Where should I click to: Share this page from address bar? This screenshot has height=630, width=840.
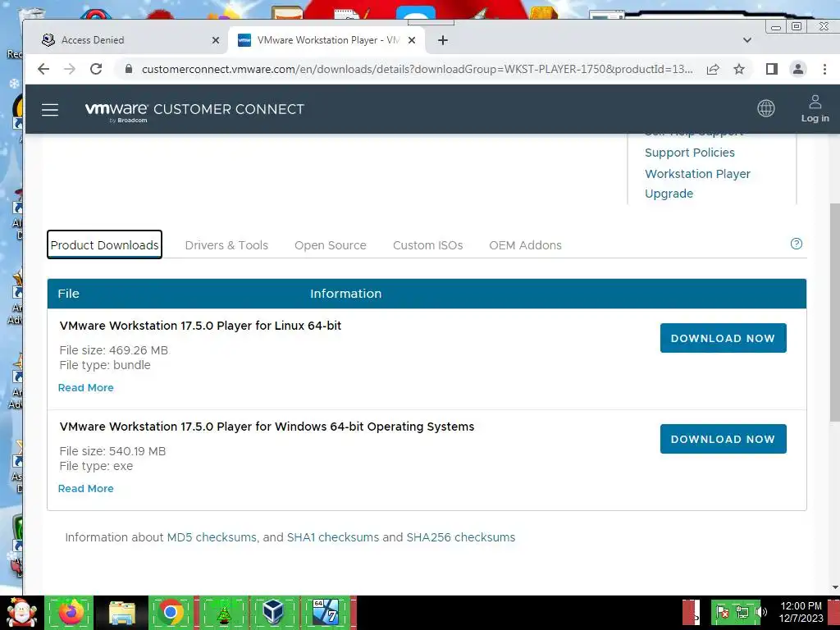(713, 69)
